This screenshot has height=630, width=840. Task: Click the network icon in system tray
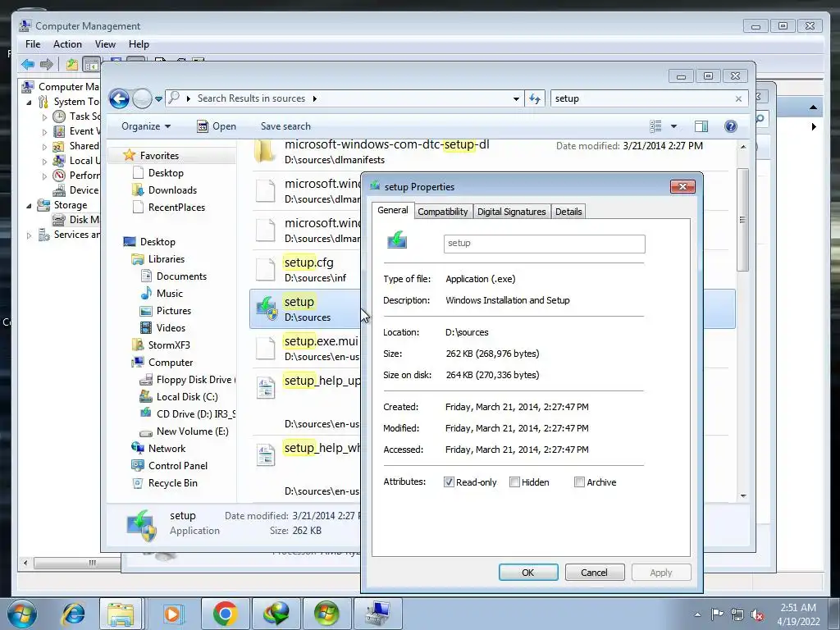tap(737, 615)
